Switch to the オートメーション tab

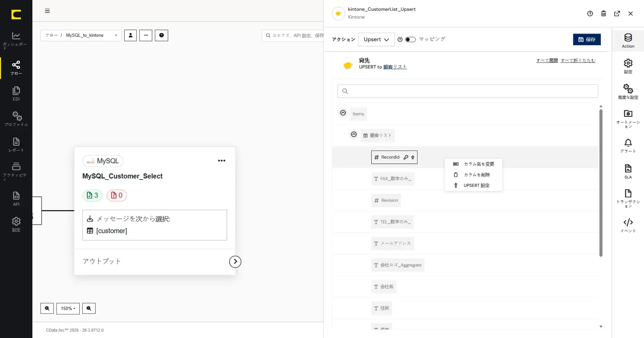pos(628,119)
